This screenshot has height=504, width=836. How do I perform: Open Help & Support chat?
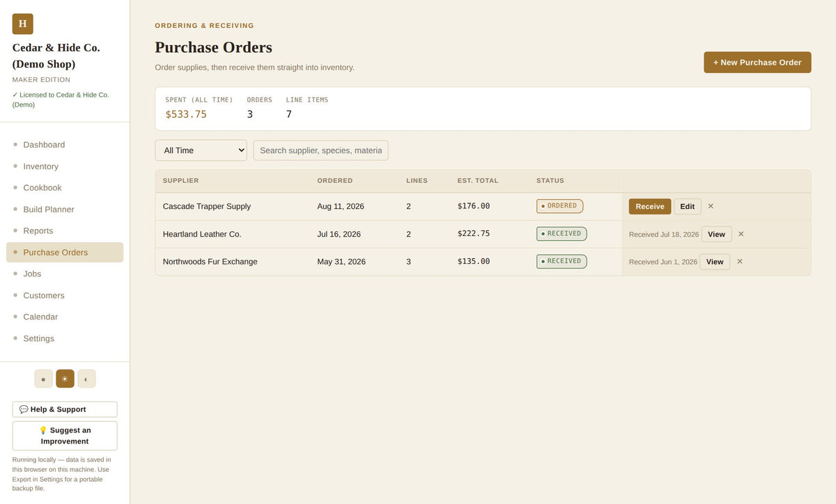(x=65, y=409)
